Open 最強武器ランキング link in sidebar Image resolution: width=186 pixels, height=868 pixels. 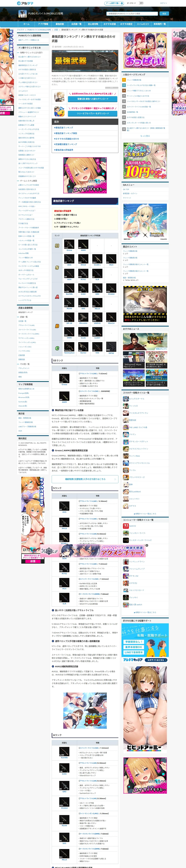[x=26, y=312]
